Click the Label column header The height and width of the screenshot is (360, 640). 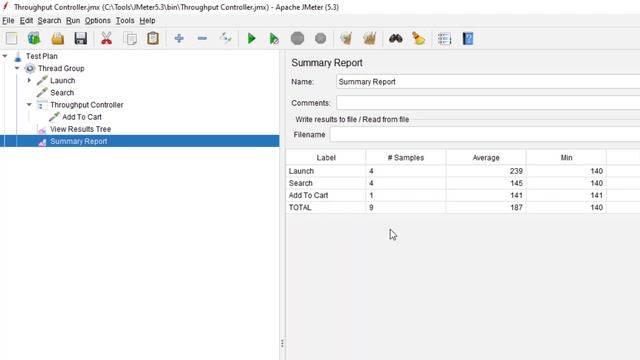[x=326, y=158]
